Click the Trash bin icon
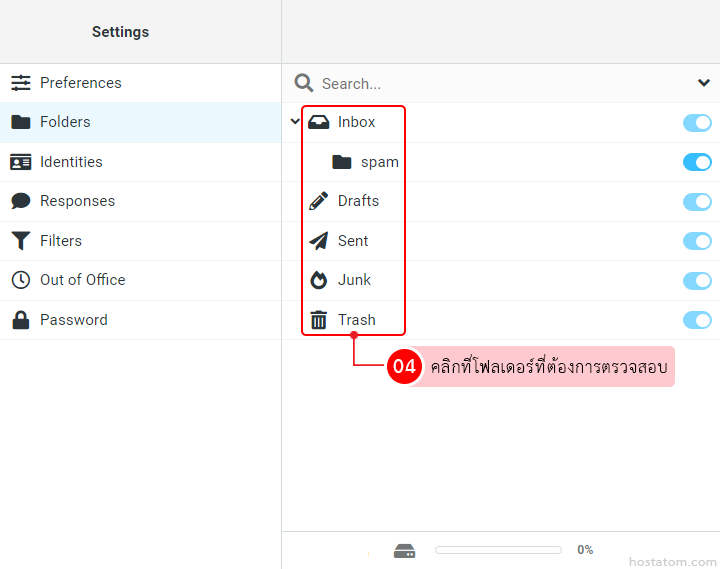The height and width of the screenshot is (569, 720). click(318, 320)
